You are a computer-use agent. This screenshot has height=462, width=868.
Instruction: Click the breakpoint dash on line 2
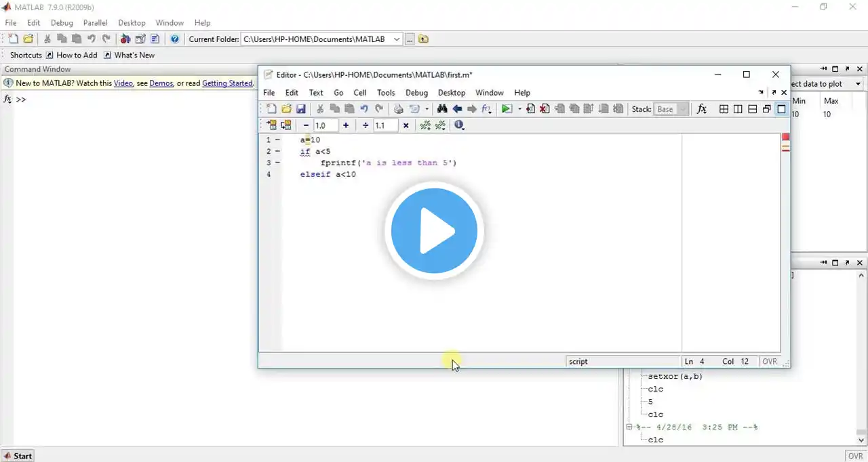[x=277, y=151]
